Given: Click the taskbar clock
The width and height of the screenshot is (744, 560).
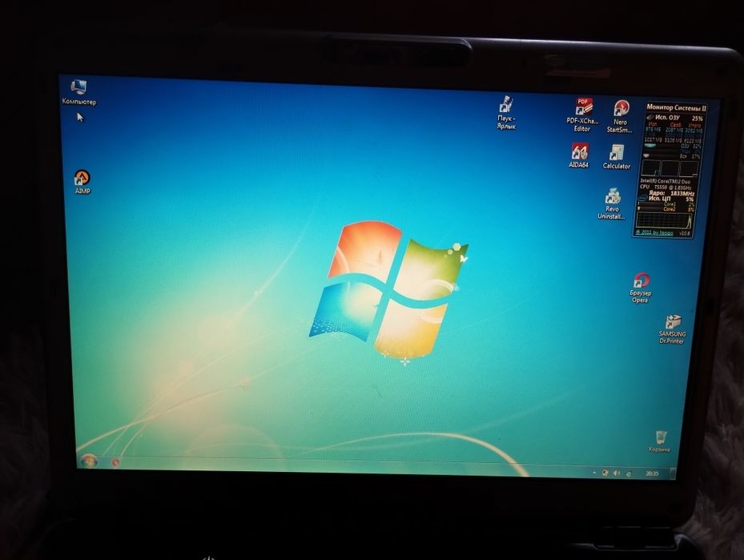Looking at the screenshot, I should click(652, 473).
